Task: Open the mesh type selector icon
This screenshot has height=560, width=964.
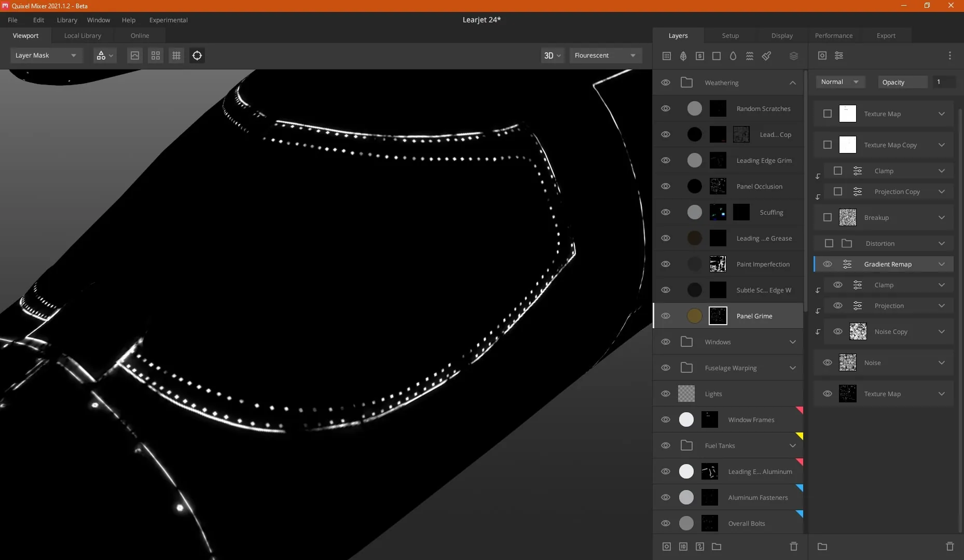Action: 104,55
